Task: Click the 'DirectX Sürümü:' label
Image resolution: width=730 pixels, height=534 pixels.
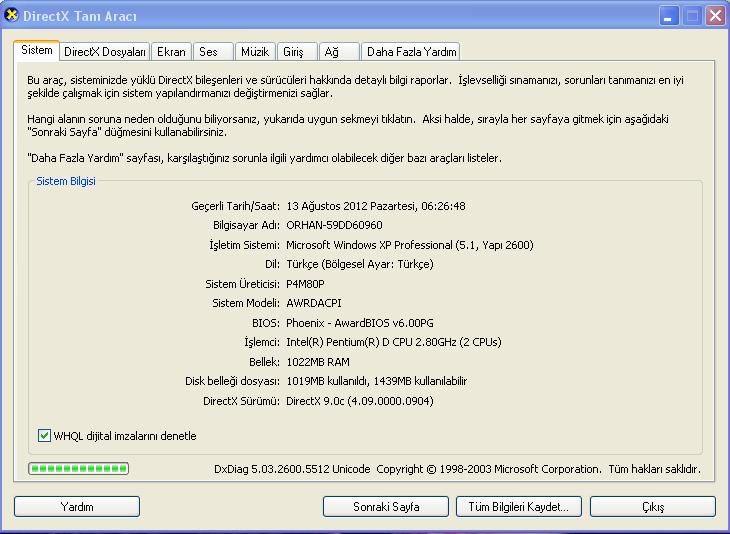Action: [x=241, y=401]
